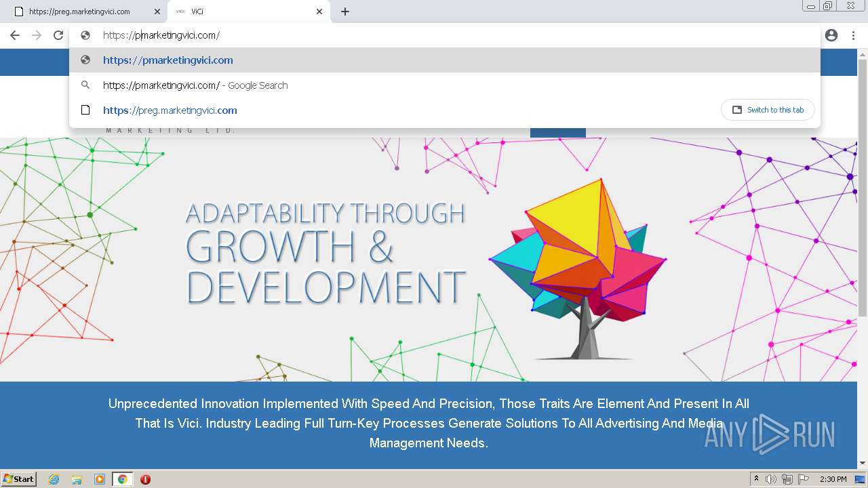Select the ViCi tab
The image size is (868, 488).
pos(248,12)
